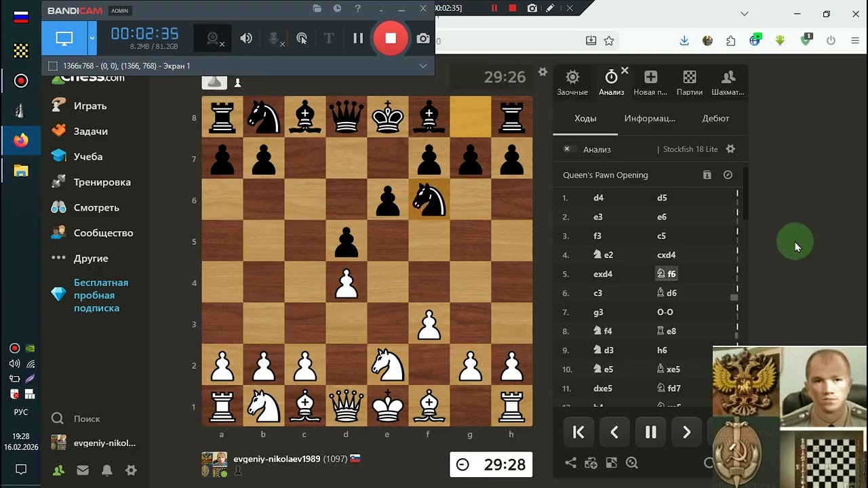
Task: Open Задачи puzzles section
Action: pos(90,131)
